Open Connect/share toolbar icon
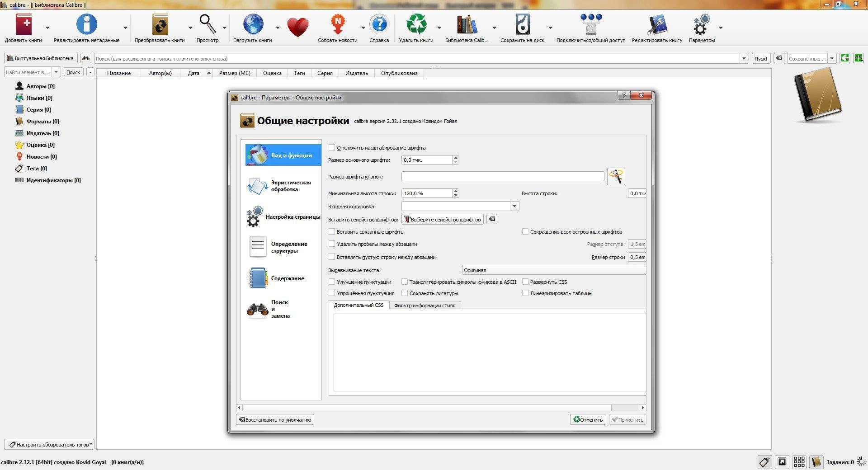Viewport: 868px width, 470px height. pyautogui.click(x=591, y=24)
